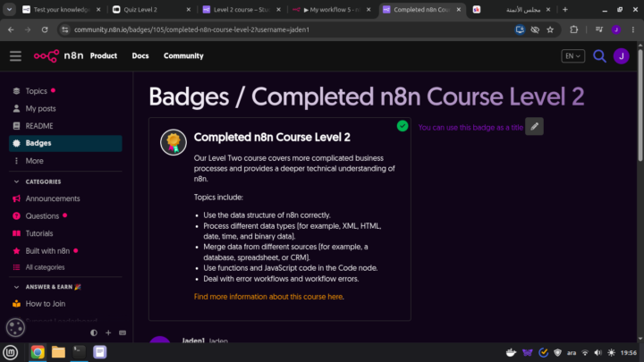Screen dimensions: 644x362
Task: Open the tab search dropdown arrow
Action: pyautogui.click(x=9, y=10)
